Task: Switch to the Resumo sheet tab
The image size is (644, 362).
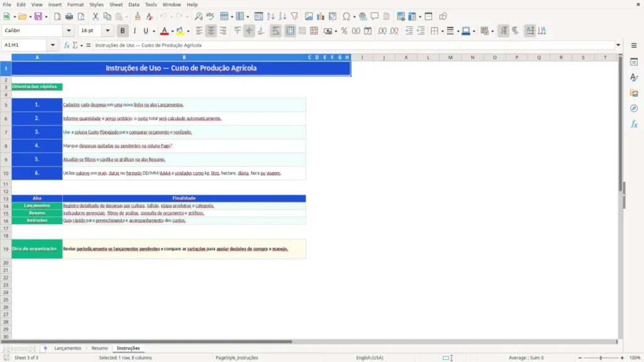Action: (99, 348)
